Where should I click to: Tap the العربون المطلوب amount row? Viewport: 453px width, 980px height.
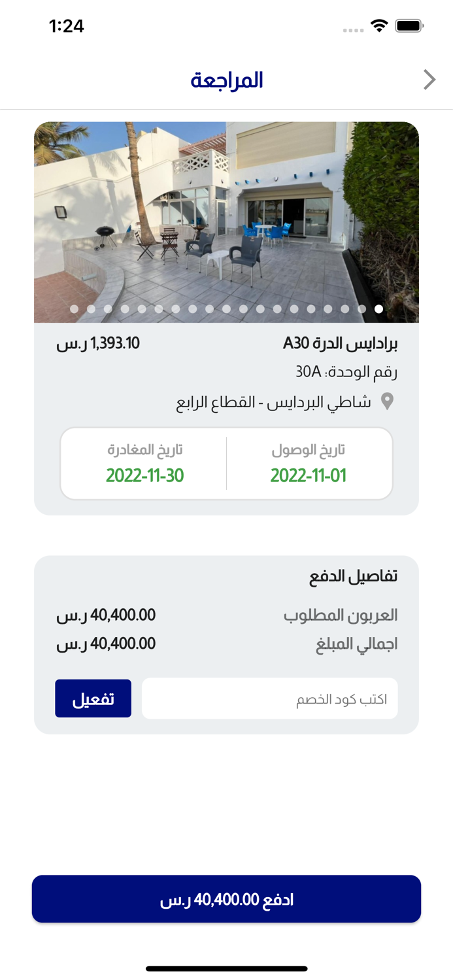(226, 615)
